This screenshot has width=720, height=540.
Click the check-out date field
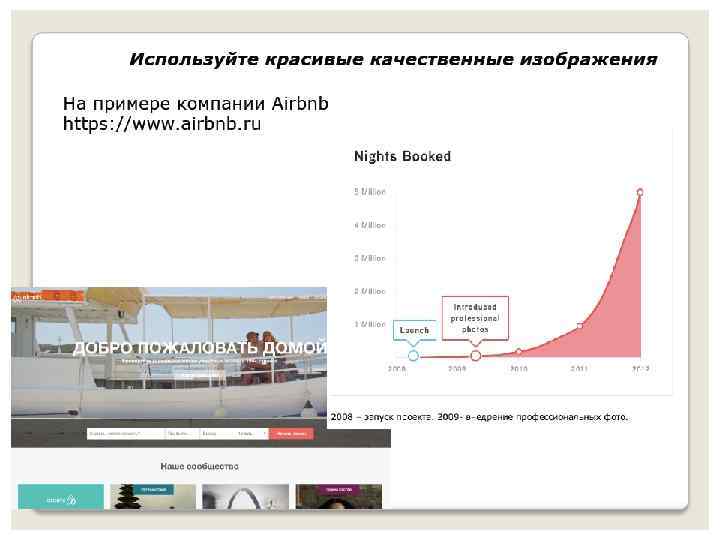[x=217, y=433]
